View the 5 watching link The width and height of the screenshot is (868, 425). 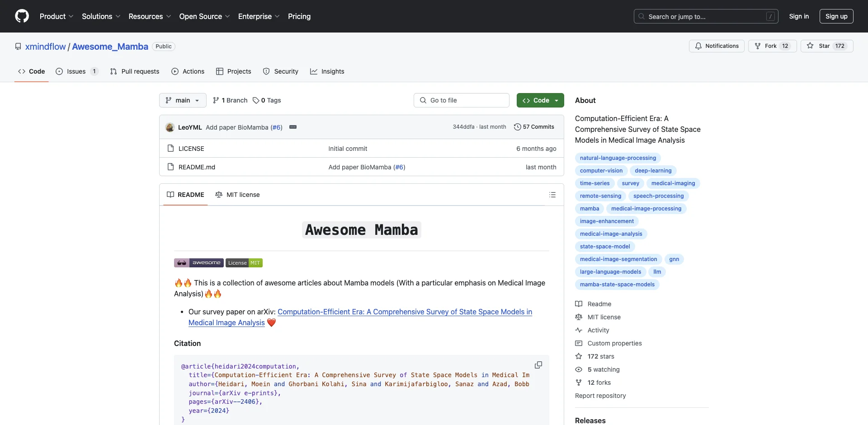pyautogui.click(x=598, y=369)
